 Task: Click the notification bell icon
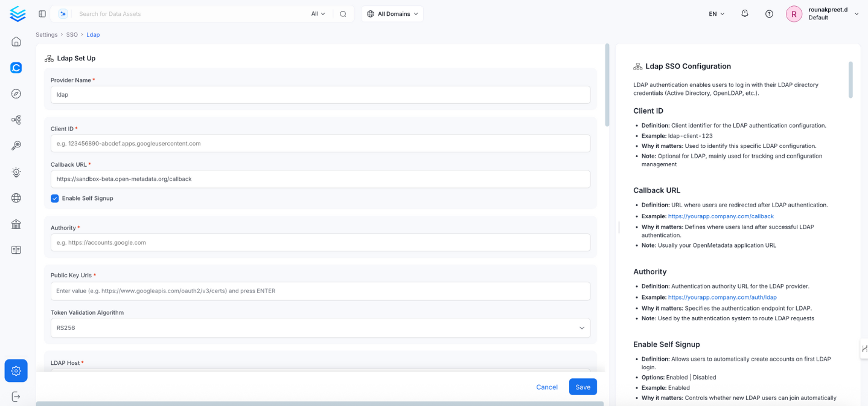pyautogui.click(x=744, y=14)
